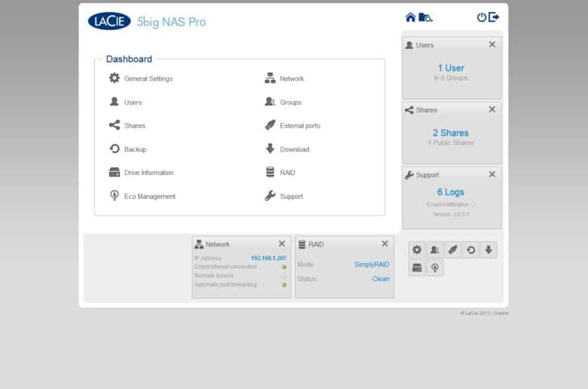
Task: Click the small backup widget button
Action: coord(471,250)
